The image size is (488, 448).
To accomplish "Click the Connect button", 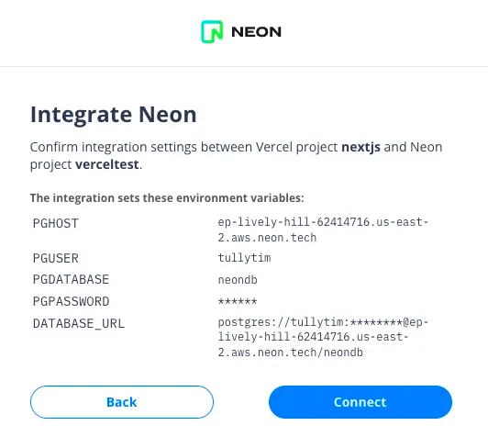I will pyautogui.click(x=360, y=402).
